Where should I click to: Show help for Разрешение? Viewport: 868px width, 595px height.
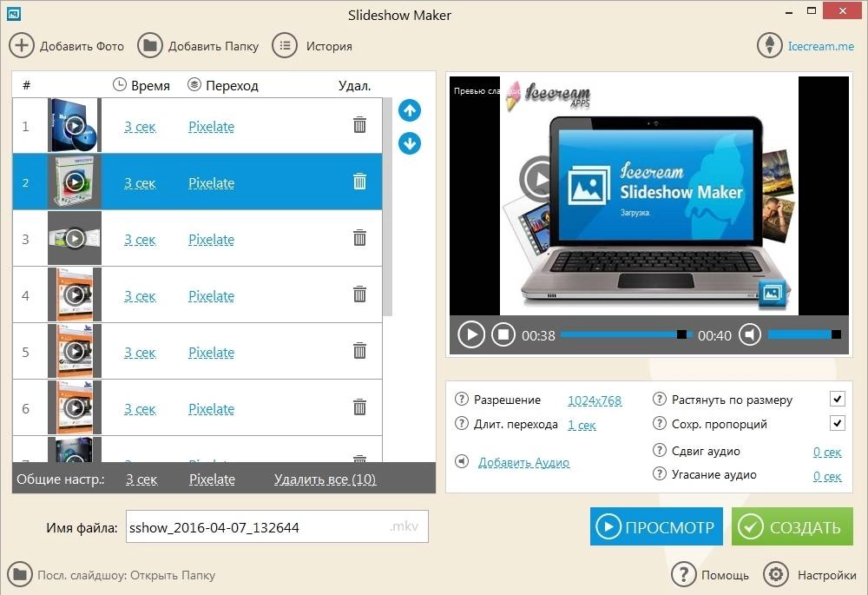461,399
